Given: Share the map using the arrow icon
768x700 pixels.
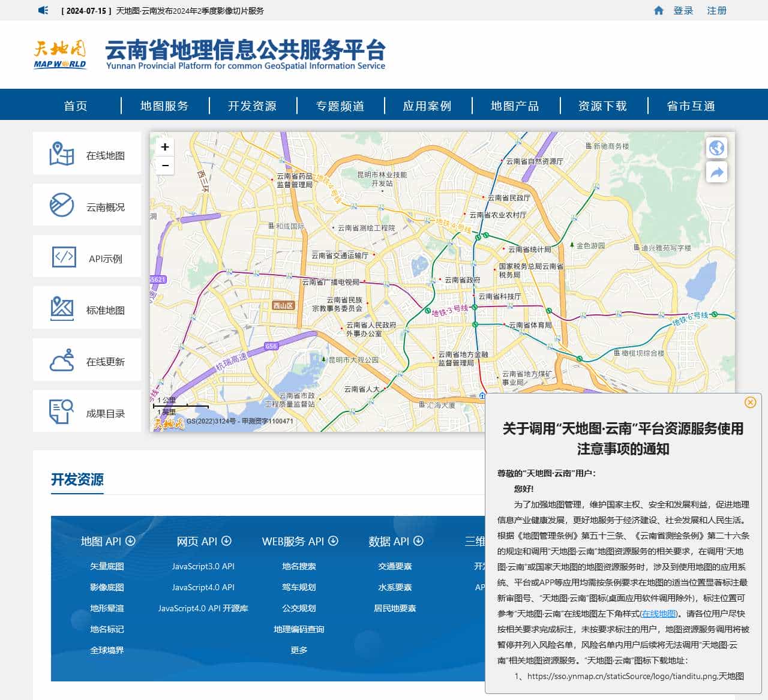Looking at the screenshot, I should 716,172.
